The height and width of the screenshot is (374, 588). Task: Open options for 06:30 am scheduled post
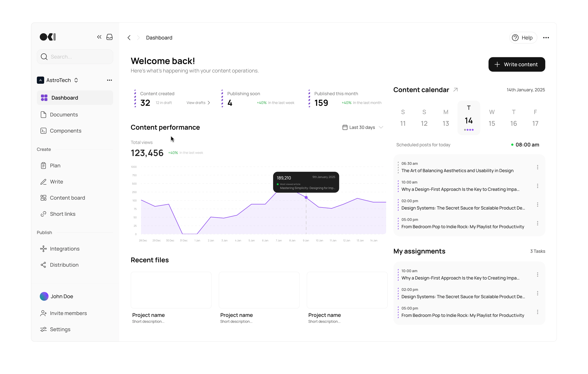point(537,167)
